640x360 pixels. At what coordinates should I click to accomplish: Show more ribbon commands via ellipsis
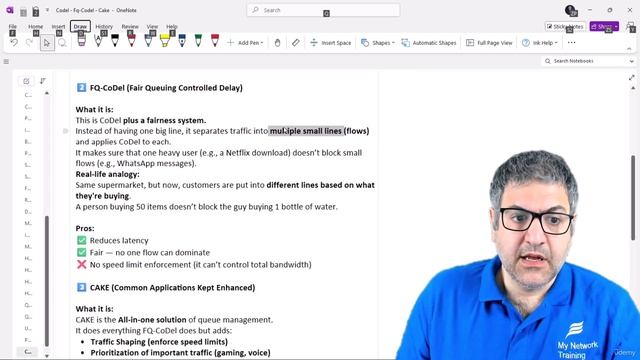(571, 42)
